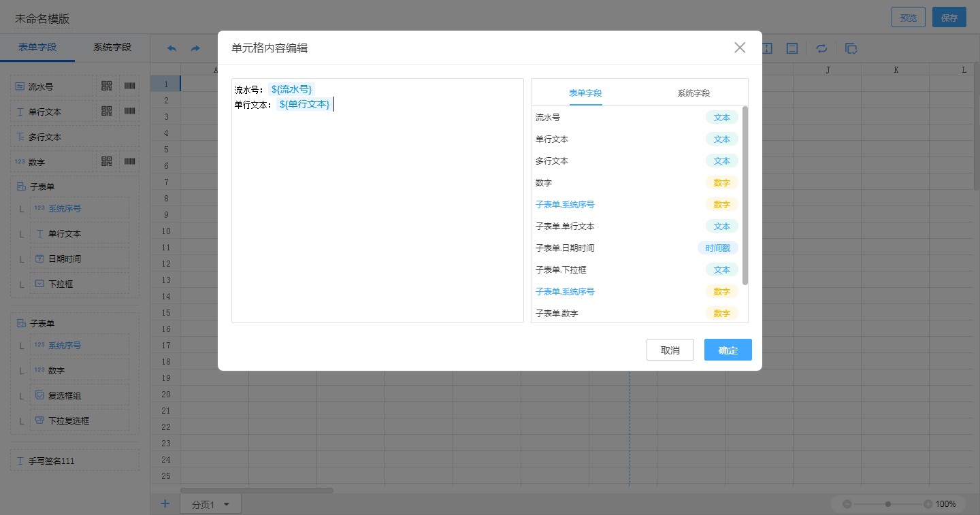Image resolution: width=980 pixels, height=515 pixels.
Task: Click the refresh icon in the top toolbar
Action: 821,48
